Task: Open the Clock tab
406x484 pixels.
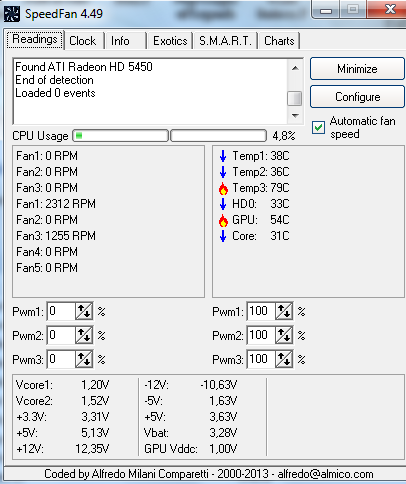Action: coord(83,41)
